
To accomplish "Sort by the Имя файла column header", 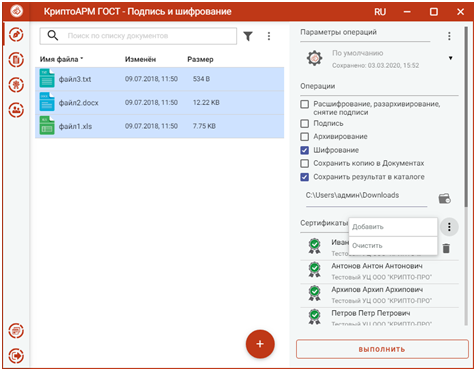I will [61, 59].
